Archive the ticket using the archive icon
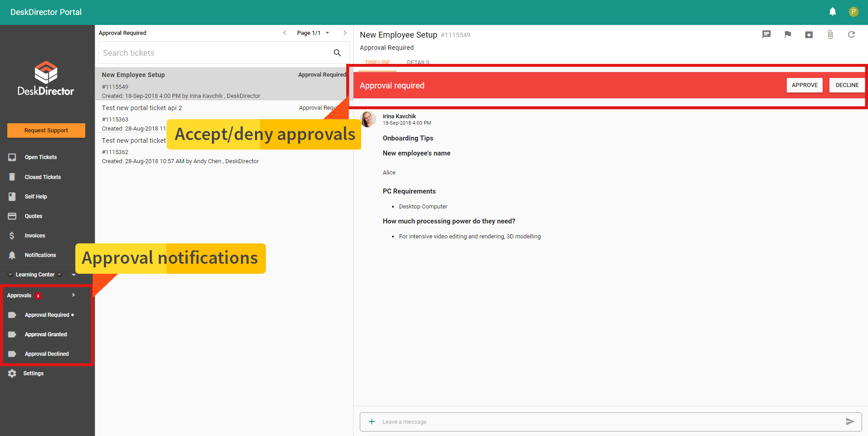This screenshot has height=436, width=868. pos(809,34)
